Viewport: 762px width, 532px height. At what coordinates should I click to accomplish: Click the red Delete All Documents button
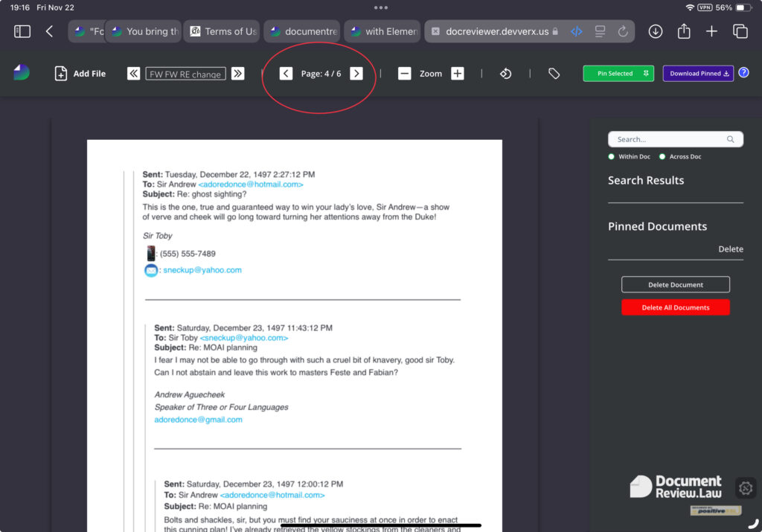coord(675,307)
